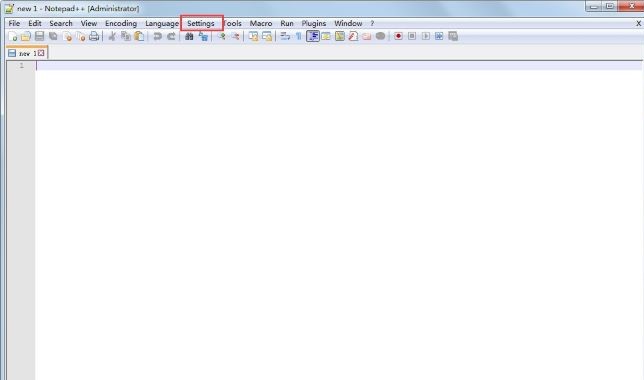644x380 pixels.
Task: Open Find with the binoculars icon
Action: tap(189, 36)
